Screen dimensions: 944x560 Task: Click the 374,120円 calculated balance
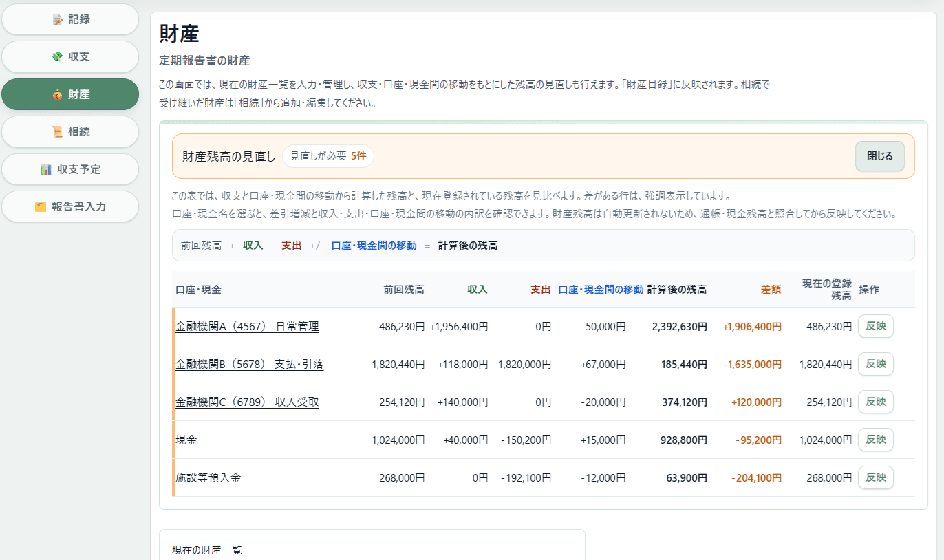[x=685, y=402]
